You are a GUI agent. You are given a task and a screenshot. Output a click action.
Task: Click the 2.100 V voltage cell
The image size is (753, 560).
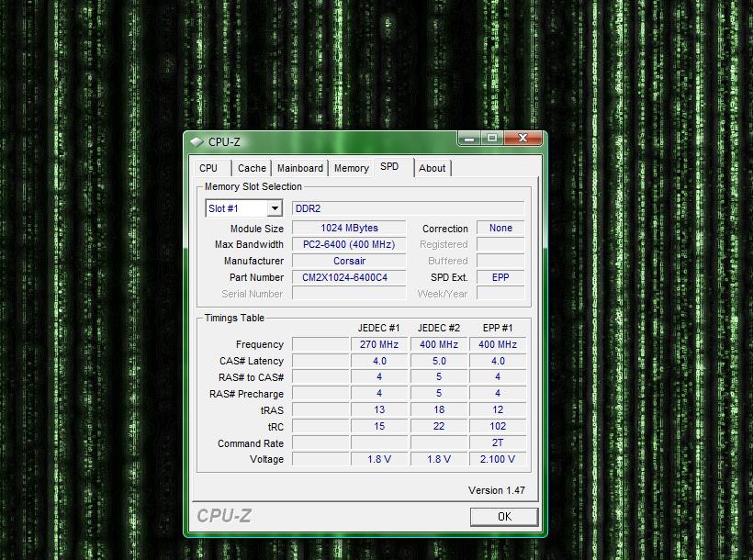coord(498,459)
